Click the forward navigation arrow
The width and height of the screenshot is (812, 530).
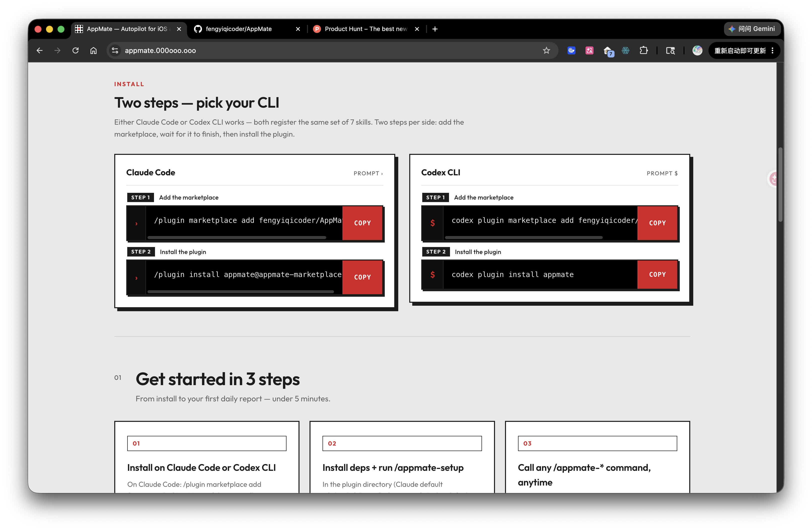click(x=57, y=50)
